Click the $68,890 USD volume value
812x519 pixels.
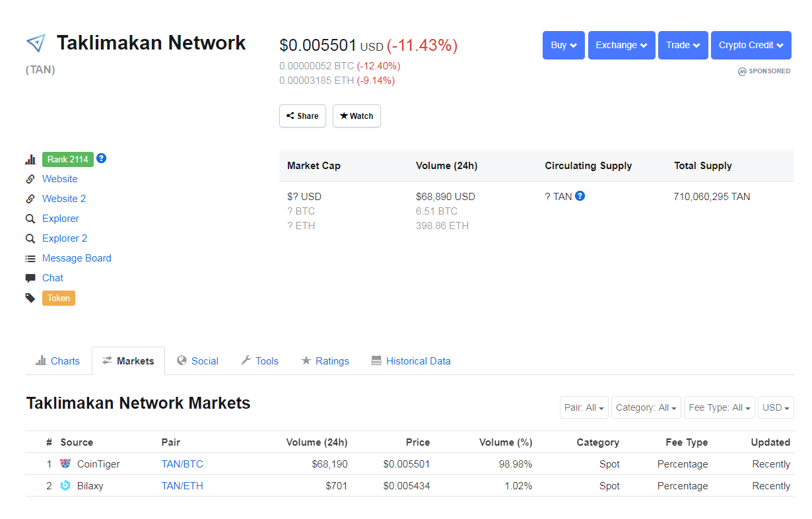point(446,196)
